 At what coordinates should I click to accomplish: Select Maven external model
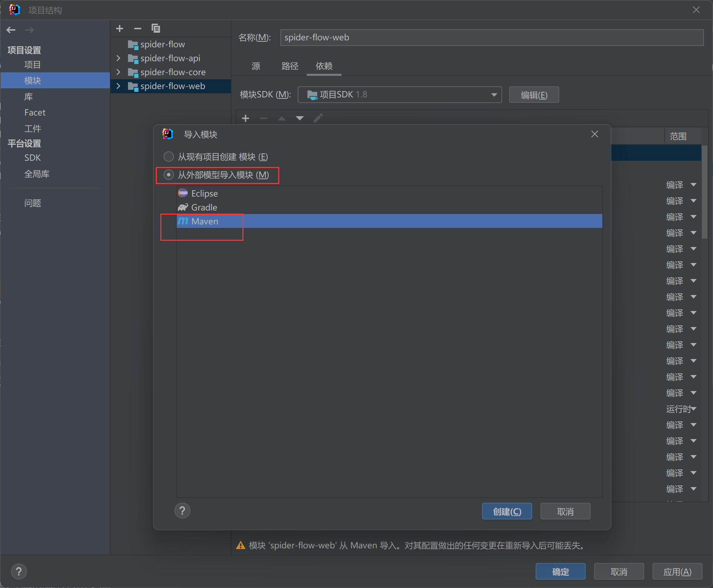(390, 221)
